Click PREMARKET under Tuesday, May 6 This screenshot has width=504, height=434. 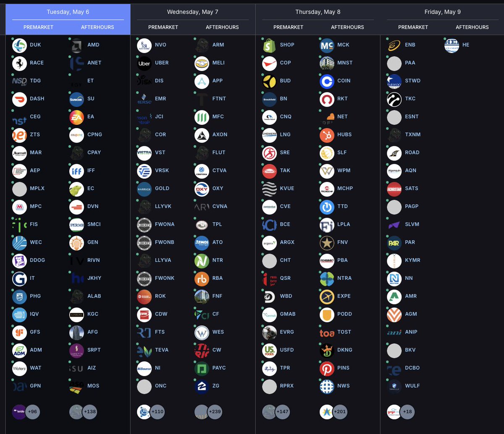coord(39,27)
